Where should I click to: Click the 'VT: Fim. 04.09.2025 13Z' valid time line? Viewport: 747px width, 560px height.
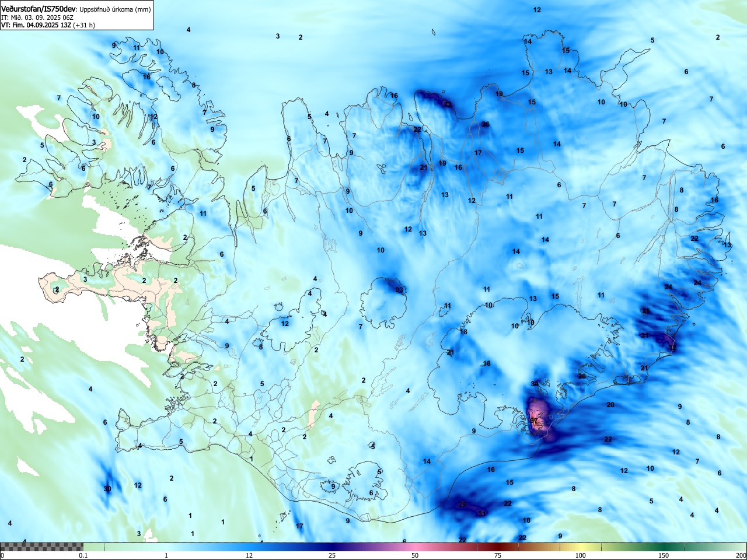[36, 25]
